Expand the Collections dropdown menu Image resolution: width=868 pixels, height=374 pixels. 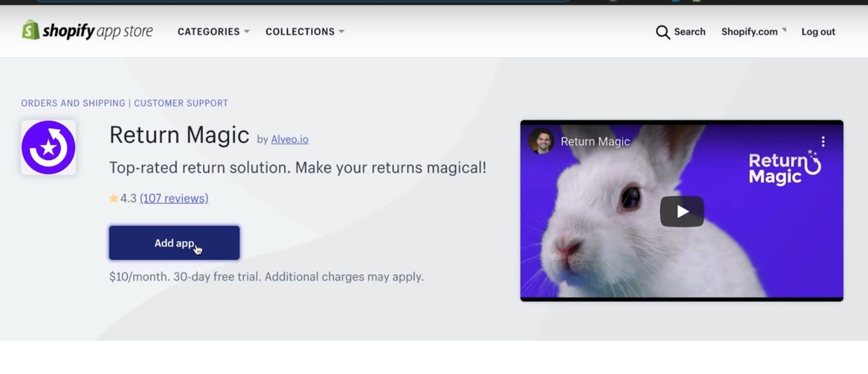tap(305, 32)
